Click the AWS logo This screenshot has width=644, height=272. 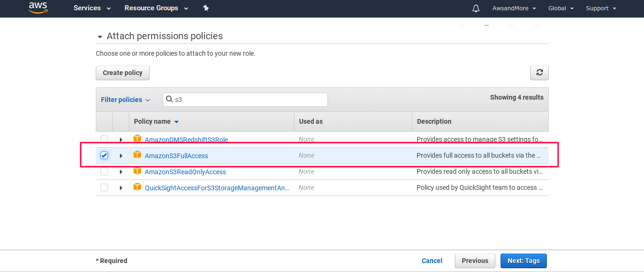coord(38,8)
